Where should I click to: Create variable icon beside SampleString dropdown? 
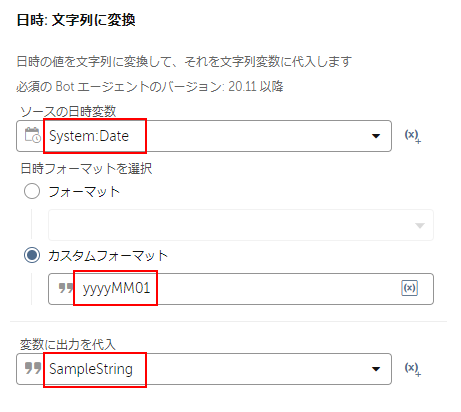click(x=412, y=369)
